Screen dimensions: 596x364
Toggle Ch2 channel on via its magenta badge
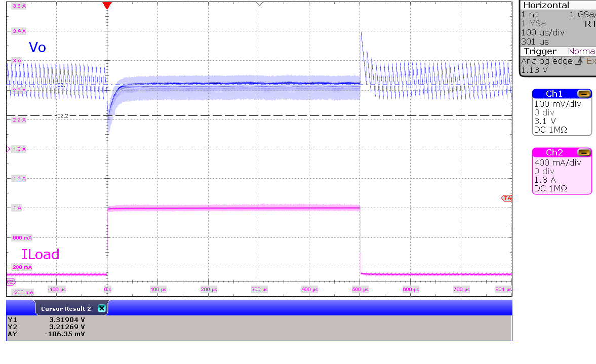[x=553, y=152]
